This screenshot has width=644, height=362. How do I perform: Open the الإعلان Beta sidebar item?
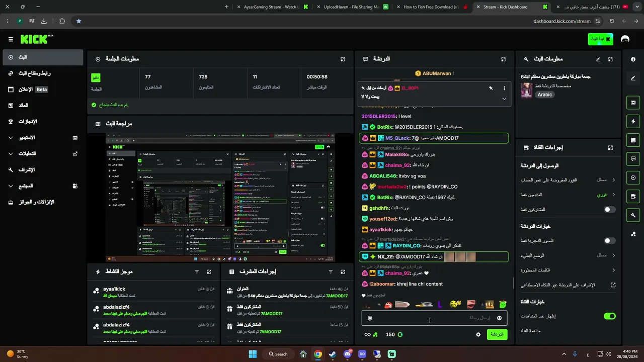[43, 89]
